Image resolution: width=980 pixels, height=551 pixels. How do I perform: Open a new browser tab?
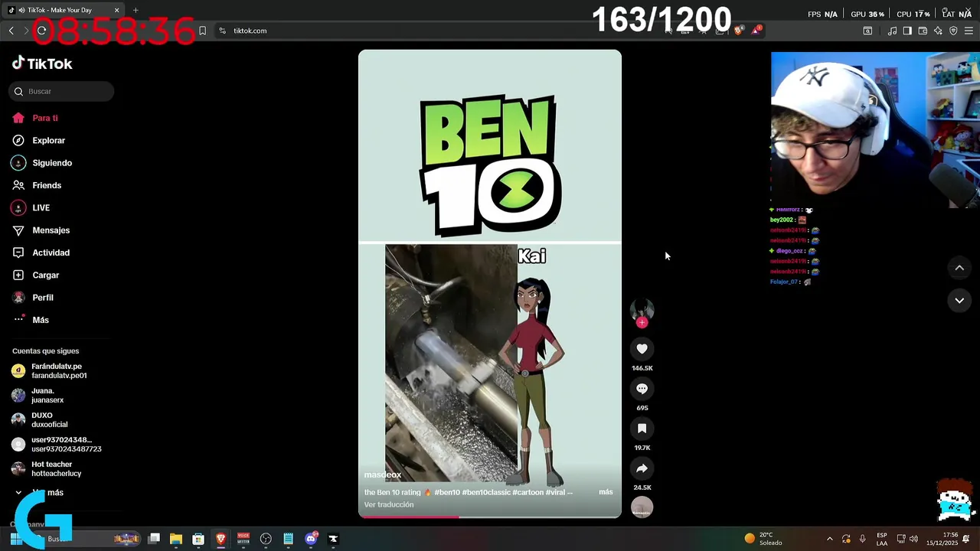[x=136, y=10]
